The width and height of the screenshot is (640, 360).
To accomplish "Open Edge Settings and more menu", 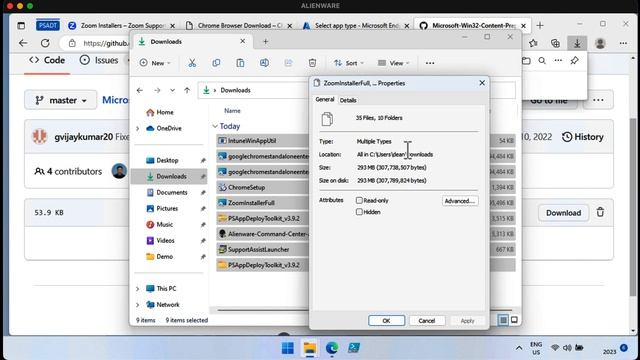I will click(x=623, y=43).
